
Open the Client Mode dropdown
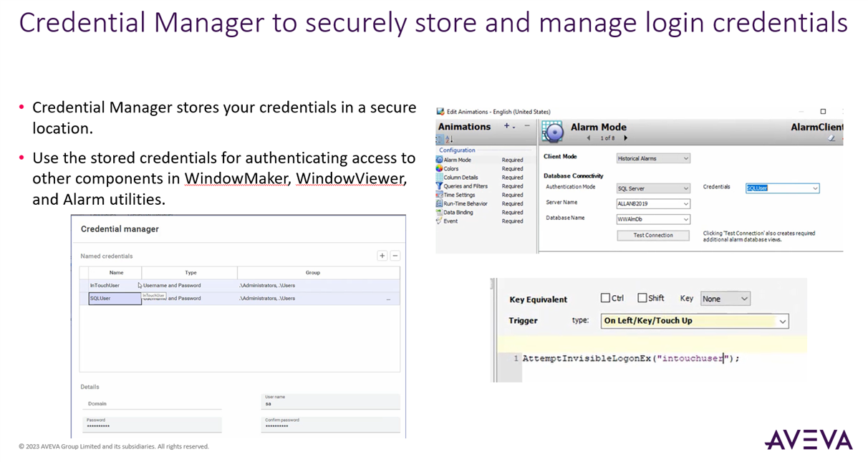point(653,158)
